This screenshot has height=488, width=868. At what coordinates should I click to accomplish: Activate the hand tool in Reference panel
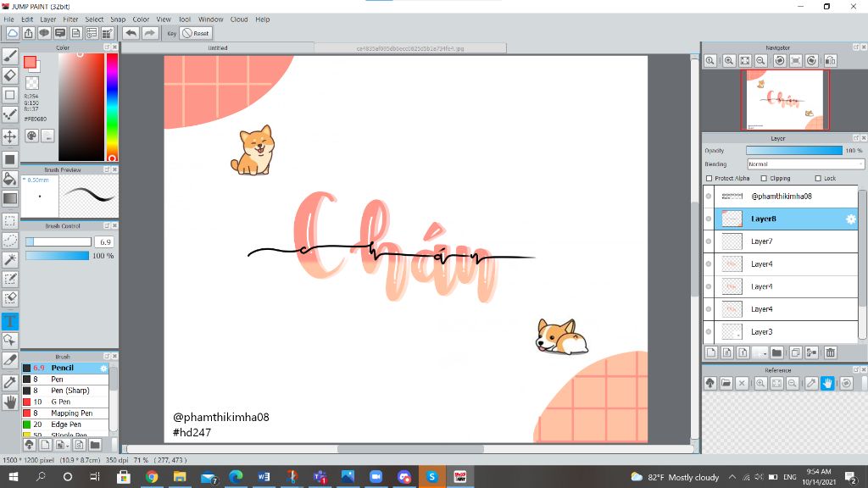coord(827,383)
